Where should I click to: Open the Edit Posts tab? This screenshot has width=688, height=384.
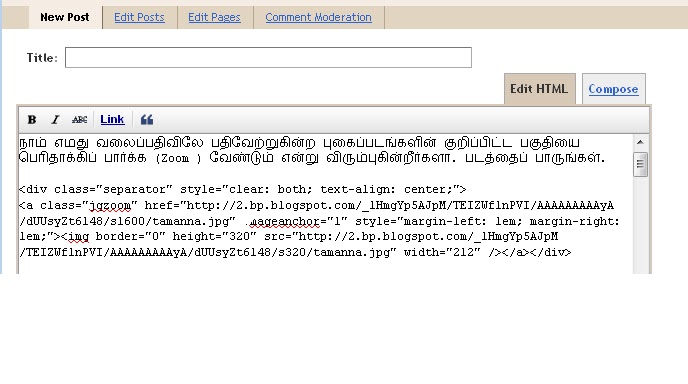pyautogui.click(x=139, y=17)
